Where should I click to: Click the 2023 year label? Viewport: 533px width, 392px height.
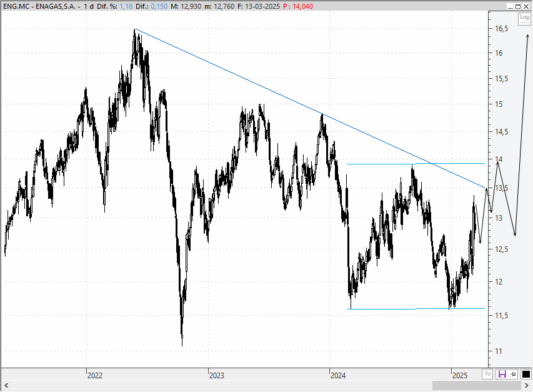point(217,375)
